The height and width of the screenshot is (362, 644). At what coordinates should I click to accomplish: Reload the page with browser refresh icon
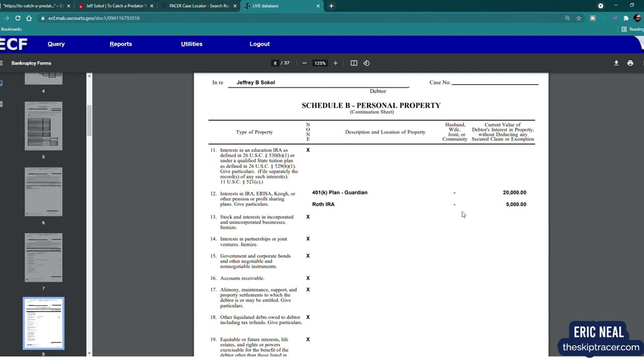point(18,18)
